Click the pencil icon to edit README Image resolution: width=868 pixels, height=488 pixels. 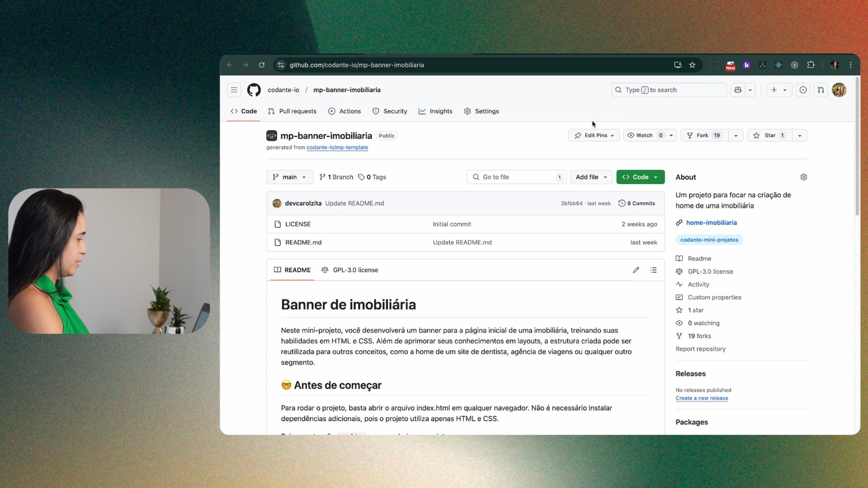pyautogui.click(x=636, y=270)
